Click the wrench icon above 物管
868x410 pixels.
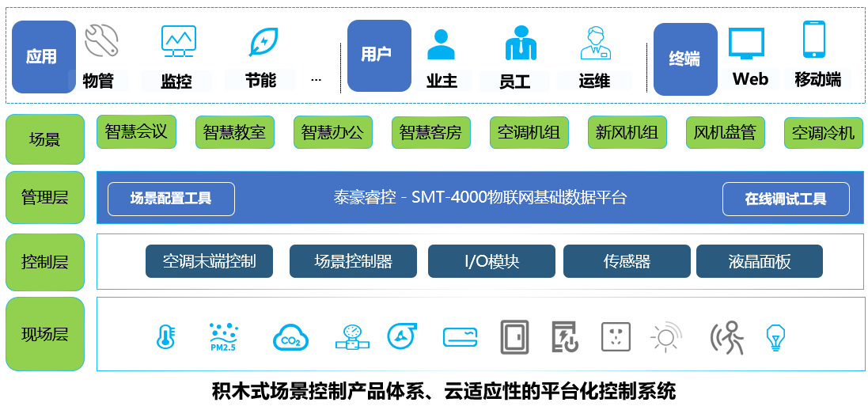[101, 40]
